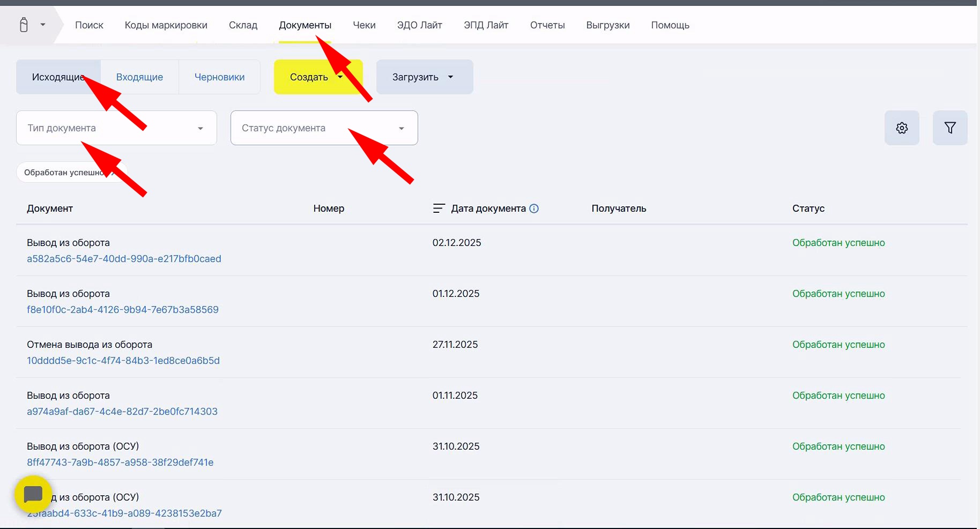This screenshot has height=529, width=980.
Task: Expand the product group selector arrow
Action: point(43,25)
